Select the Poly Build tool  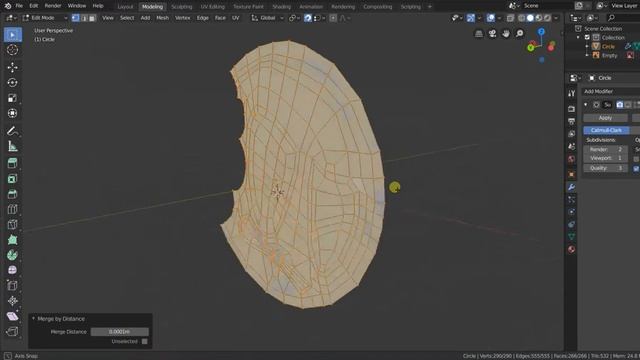[x=12, y=240]
